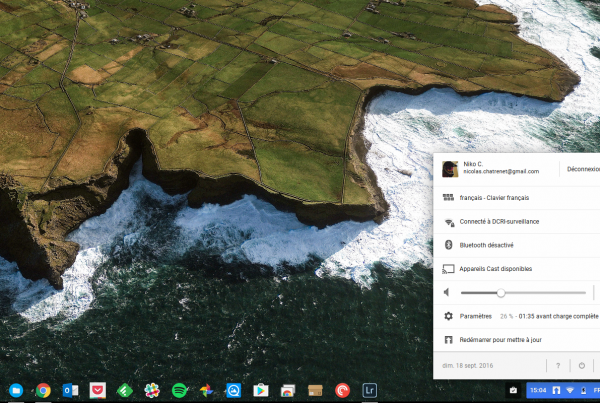600x403 pixels.
Task: Open Google Photos pinwheel icon
Action: [x=206, y=390]
